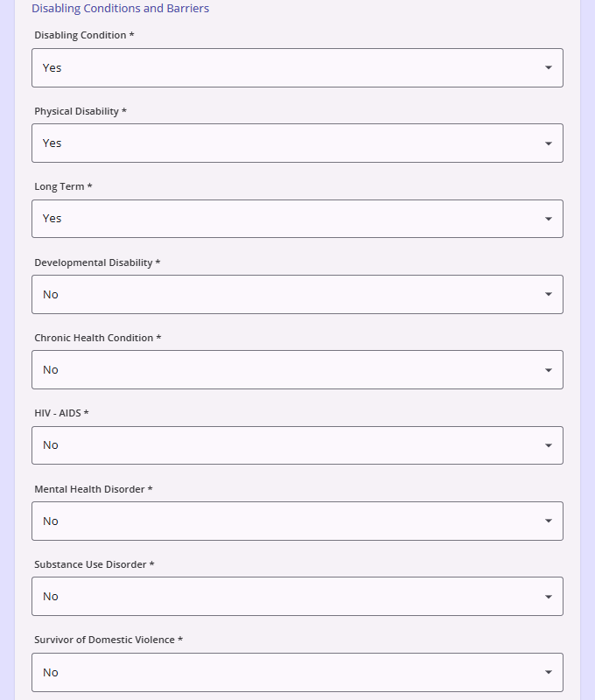This screenshot has height=700, width=595.
Task: Click the Disabling Conditions and Barriers heading
Action: 120,8
